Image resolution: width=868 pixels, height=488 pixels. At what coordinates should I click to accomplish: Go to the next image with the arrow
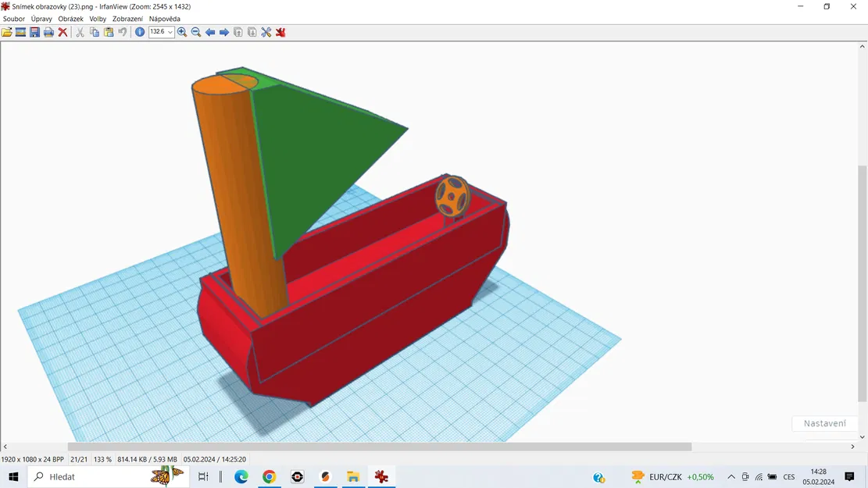(224, 32)
